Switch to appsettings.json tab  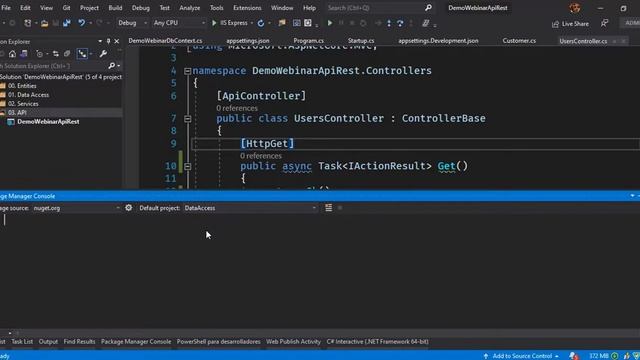[248, 41]
